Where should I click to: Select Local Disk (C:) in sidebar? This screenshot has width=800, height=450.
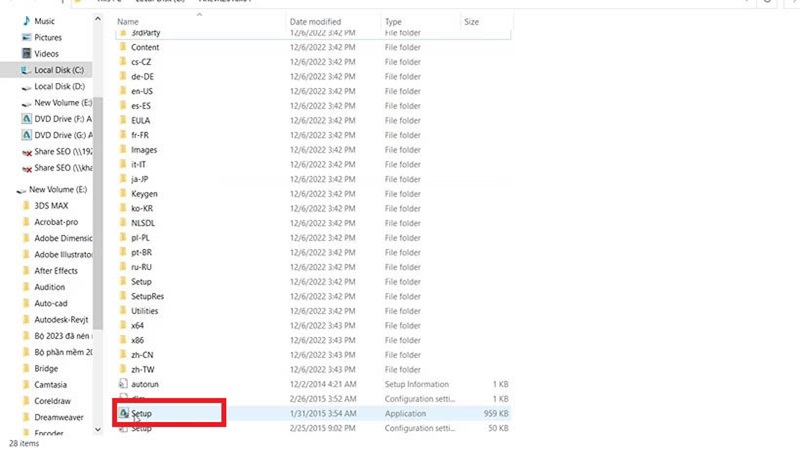pyautogui.click(x=59, y=70)
